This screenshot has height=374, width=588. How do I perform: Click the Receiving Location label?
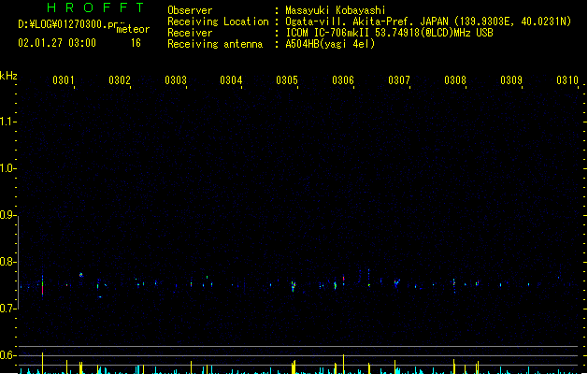point(218,22)
